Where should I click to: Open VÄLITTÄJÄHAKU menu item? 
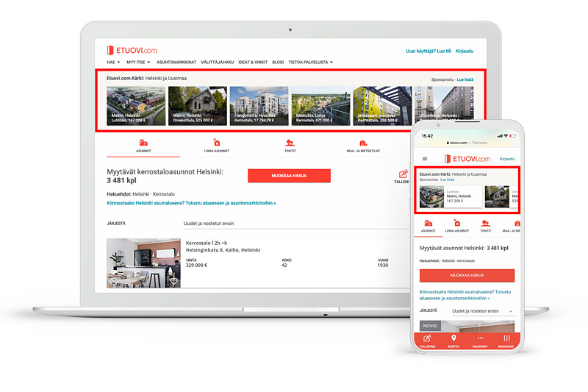click(217, 63)
